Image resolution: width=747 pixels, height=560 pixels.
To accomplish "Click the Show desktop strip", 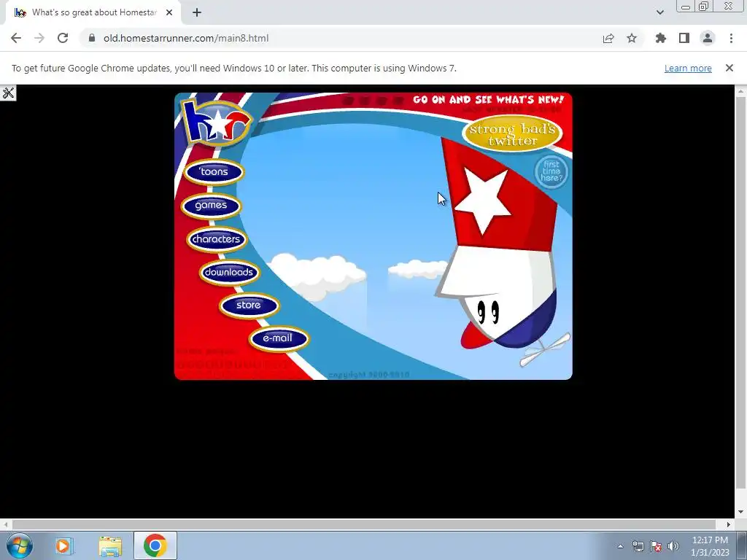I will 742,545.
